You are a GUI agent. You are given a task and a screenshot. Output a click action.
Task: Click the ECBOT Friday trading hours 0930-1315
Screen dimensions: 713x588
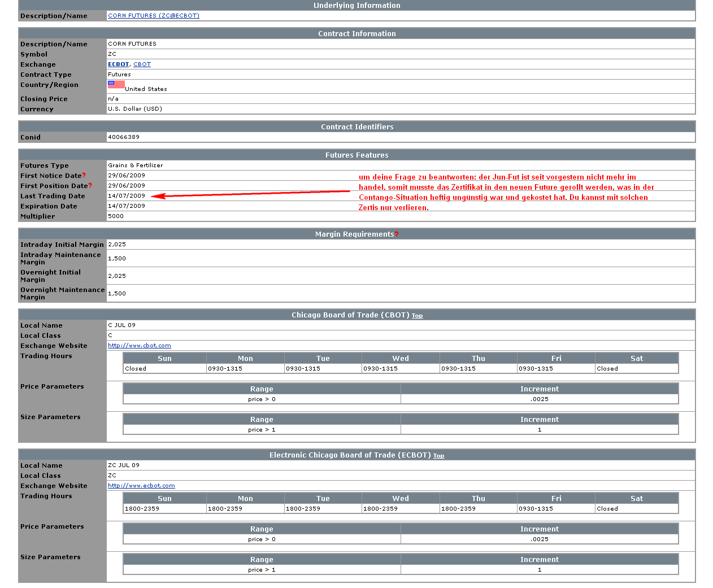coord(556,509)
